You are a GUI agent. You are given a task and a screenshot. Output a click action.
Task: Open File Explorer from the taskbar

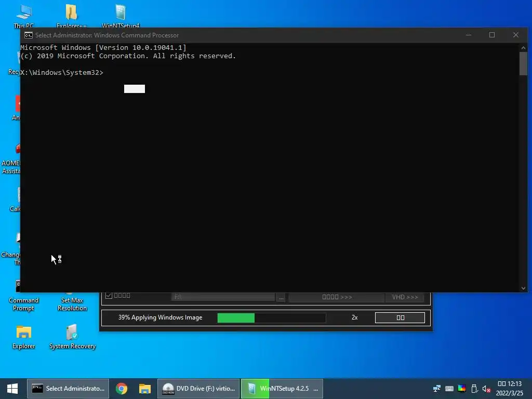pos(145,389)
